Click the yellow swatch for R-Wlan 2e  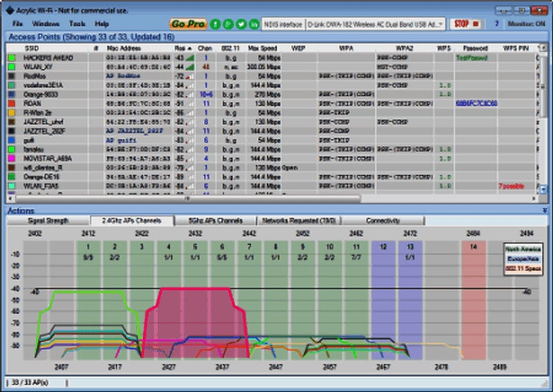(x=12, y=113)
